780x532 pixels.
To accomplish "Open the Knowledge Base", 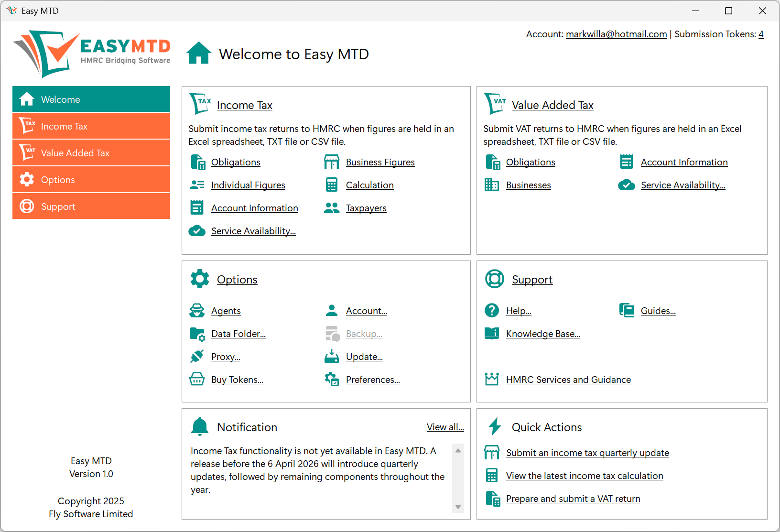I will pos(543,334).
